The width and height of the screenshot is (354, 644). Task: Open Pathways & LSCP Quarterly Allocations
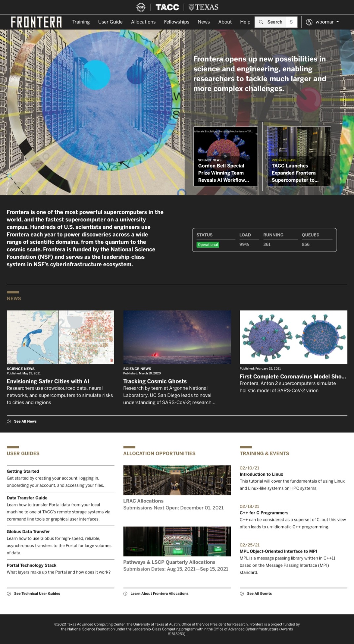pos(169,562)
